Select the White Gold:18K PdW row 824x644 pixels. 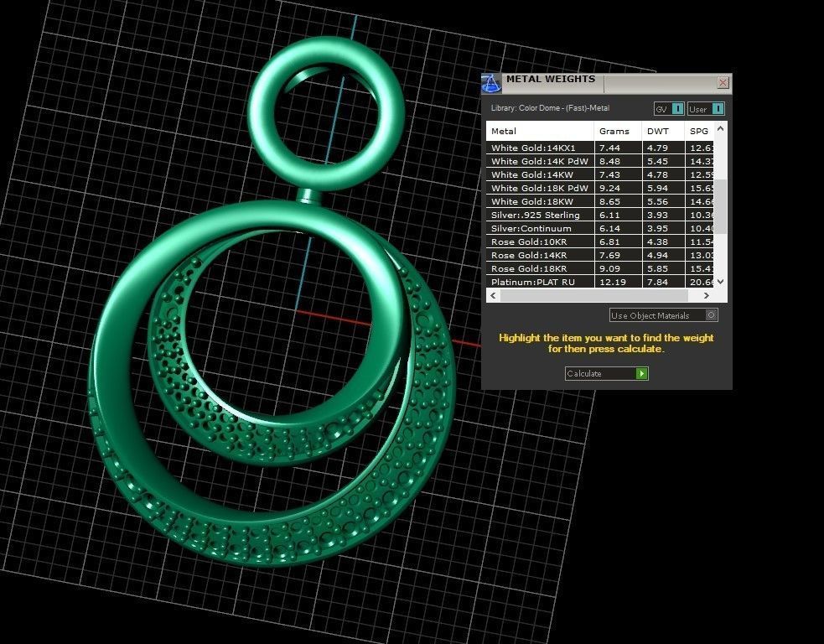[x=600, y=188]
